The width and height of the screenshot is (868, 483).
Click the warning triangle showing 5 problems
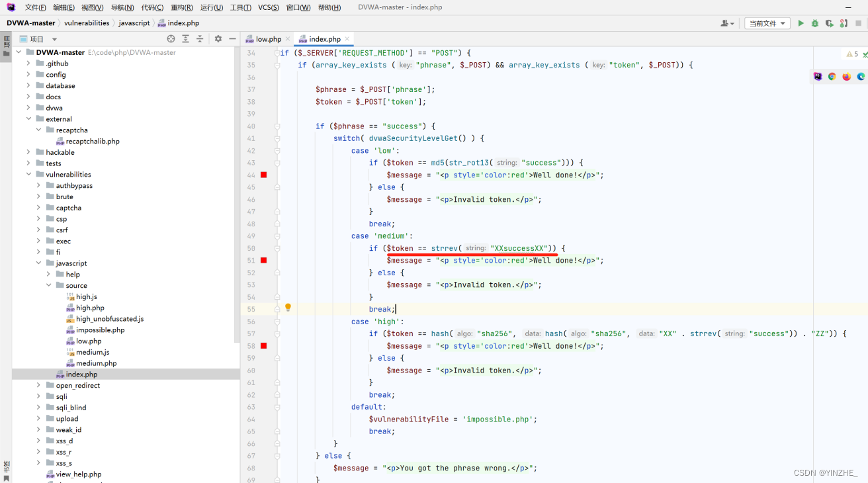(x=851, y=54)
